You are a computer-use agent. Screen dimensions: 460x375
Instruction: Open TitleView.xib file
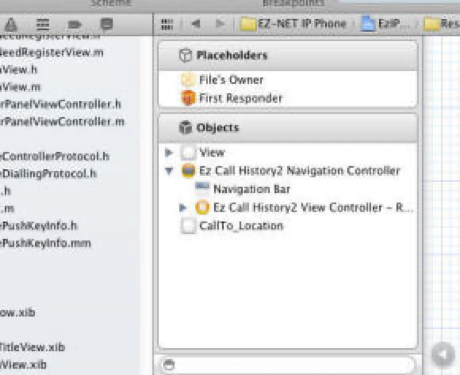pyautogui.click(x=32, y=347)
